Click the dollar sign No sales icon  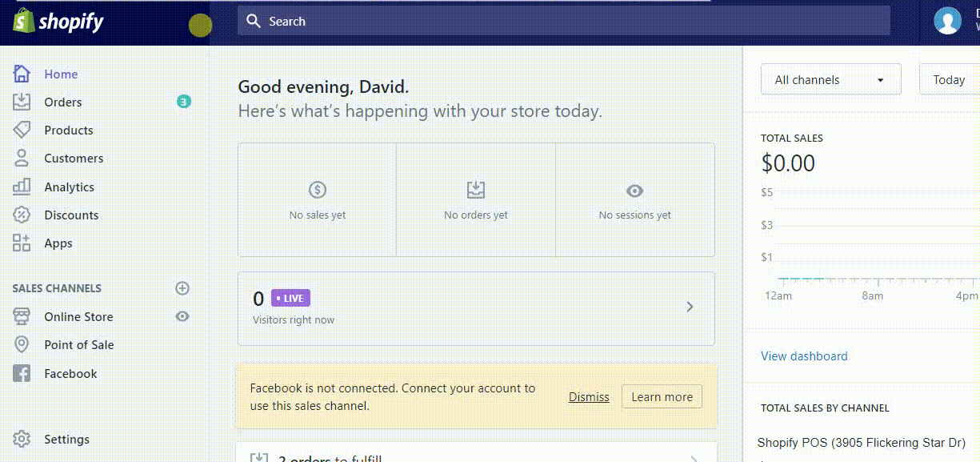[318, 190]
